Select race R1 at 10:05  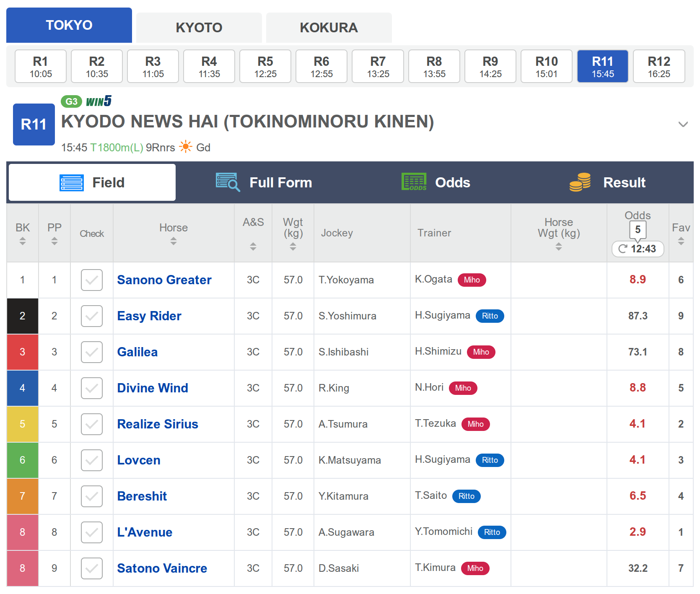[41, 66]
